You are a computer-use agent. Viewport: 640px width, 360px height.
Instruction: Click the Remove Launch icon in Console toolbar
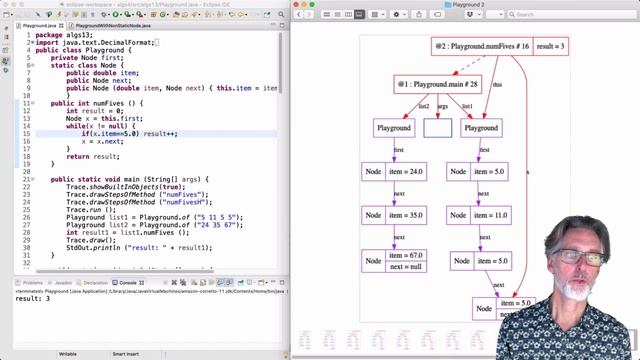[174, 282]
